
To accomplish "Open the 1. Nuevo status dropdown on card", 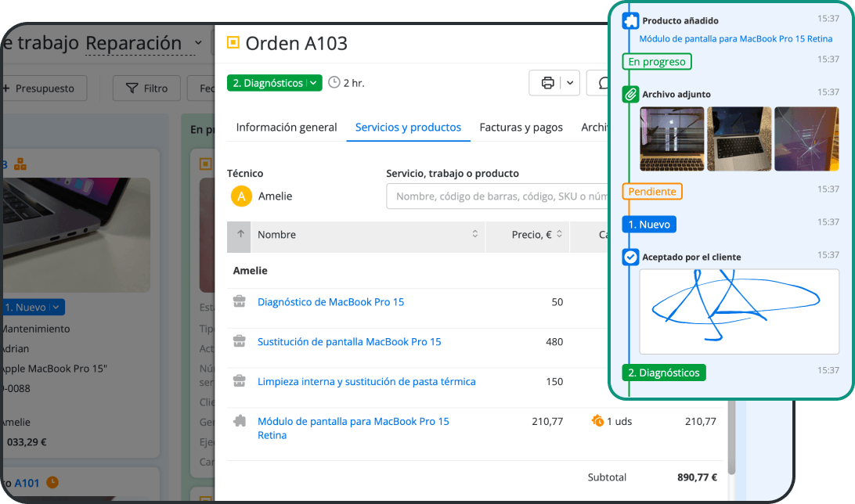I will click(x=33, y=308).
